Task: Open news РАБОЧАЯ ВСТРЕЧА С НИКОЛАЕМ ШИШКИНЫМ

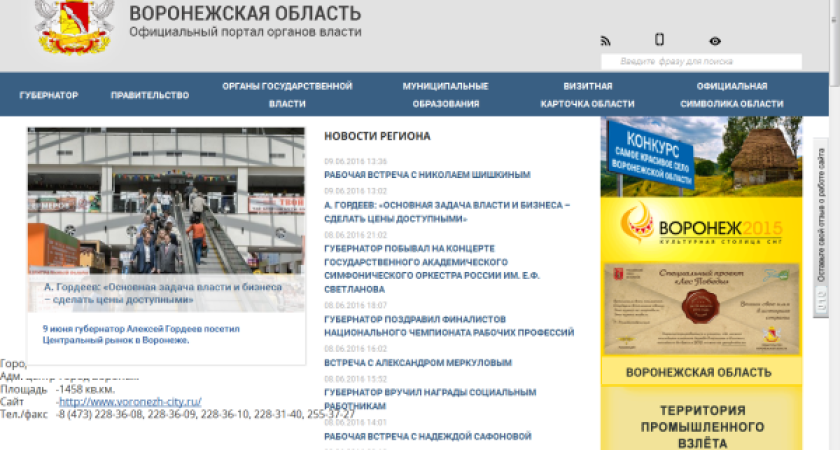Action: 427,175
